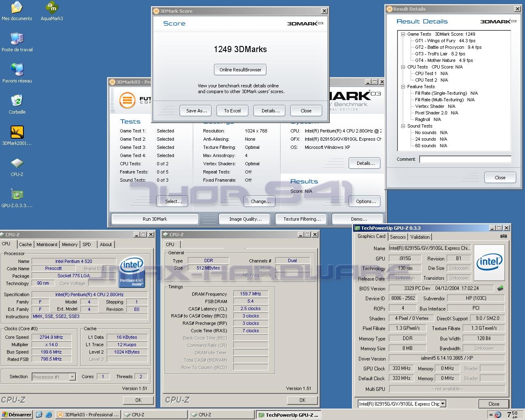The height and width of the screenshot is (420, 525).
Task: Open the CPU-Z processor Selection dropdown
Action: pos(73,377)
